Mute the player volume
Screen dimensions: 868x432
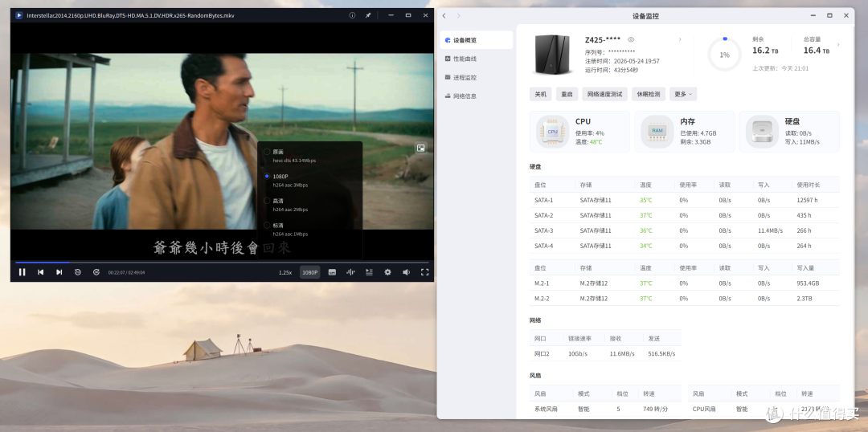(x=407, y=272)
